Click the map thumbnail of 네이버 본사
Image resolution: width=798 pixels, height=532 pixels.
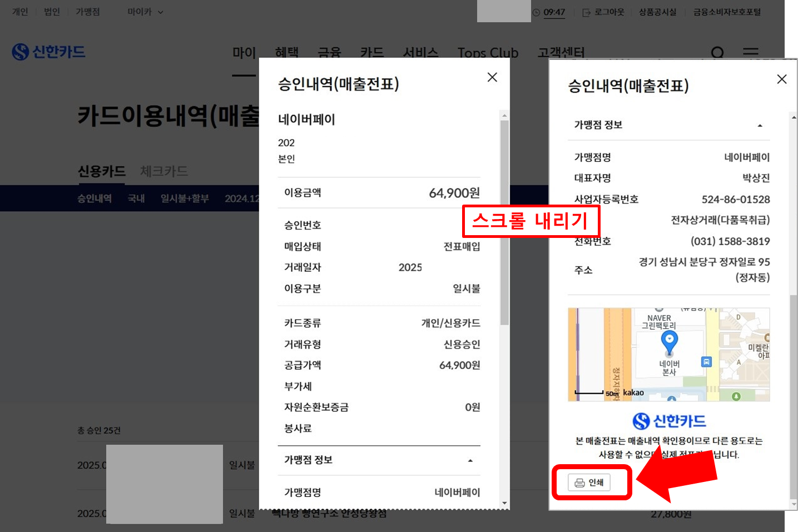pos(669,355)
